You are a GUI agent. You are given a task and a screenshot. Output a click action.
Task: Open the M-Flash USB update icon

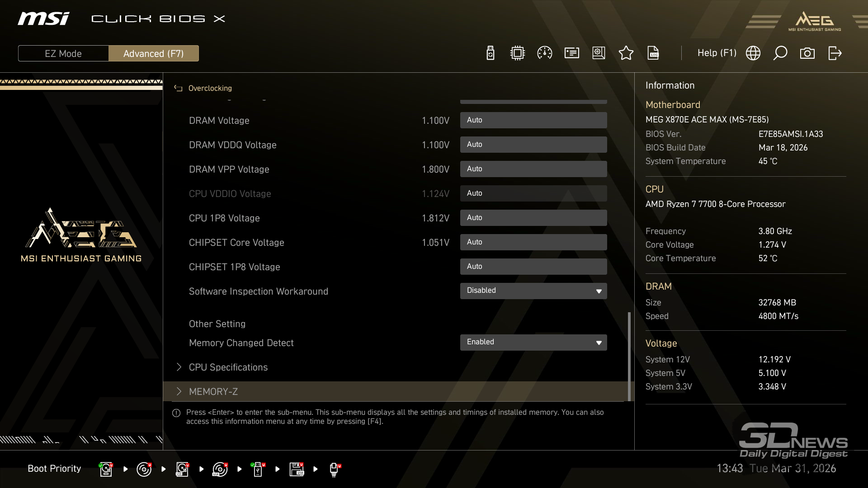coord(491,53)
